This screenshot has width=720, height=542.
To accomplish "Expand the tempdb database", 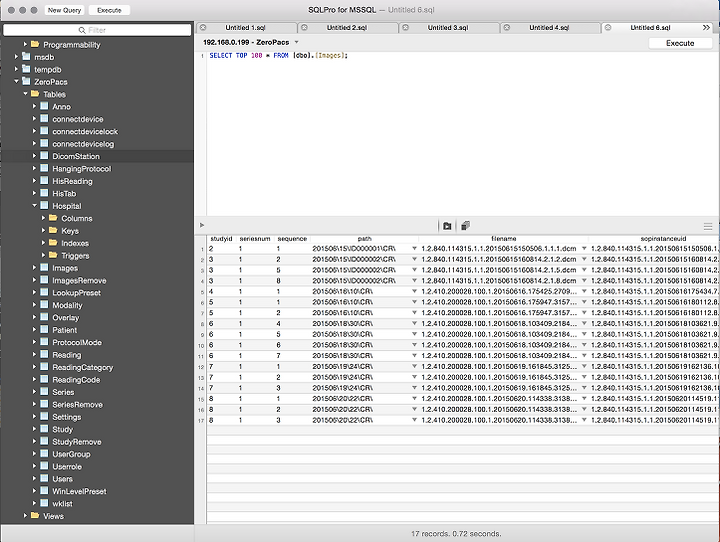I will pyautogui.click(x=17, y=69).
